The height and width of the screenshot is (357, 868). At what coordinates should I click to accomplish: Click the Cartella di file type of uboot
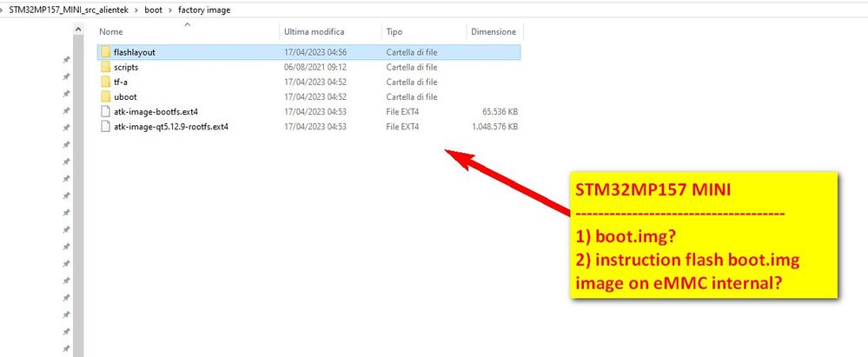(412, 97)
